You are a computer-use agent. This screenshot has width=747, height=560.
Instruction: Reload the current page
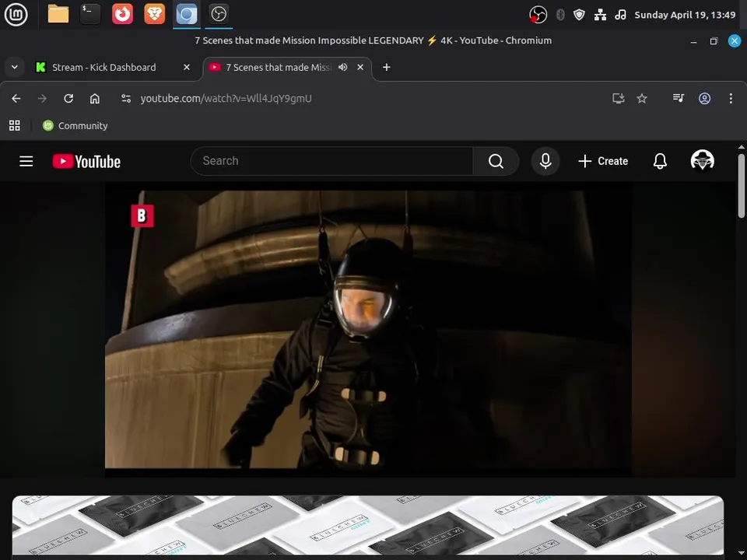[x=68, y=99]
